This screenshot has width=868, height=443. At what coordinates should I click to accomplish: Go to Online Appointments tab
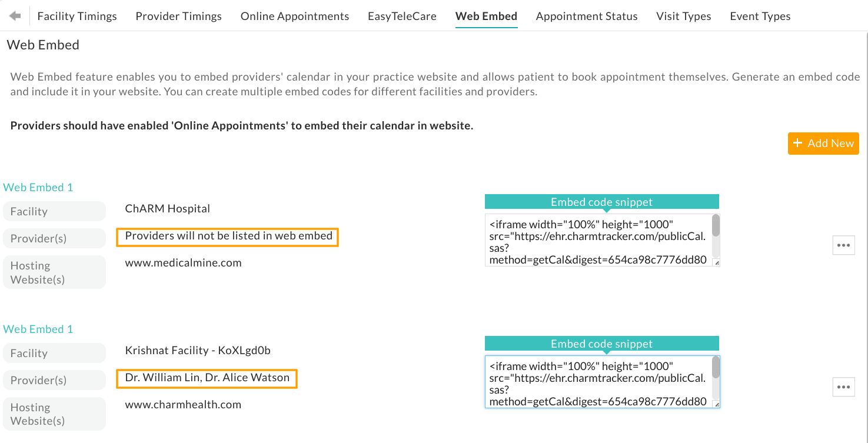tap(295, 16)
